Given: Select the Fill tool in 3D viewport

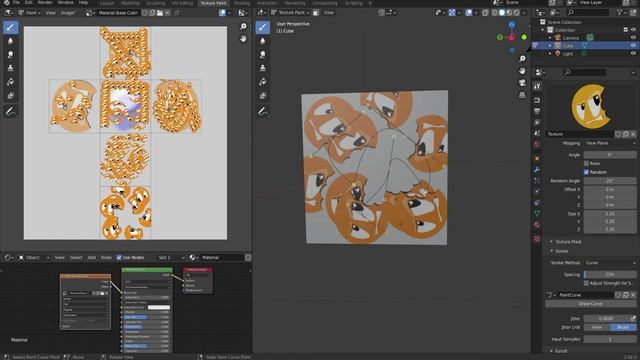Looking at the screenshot, I should click(x=263, y=82).
